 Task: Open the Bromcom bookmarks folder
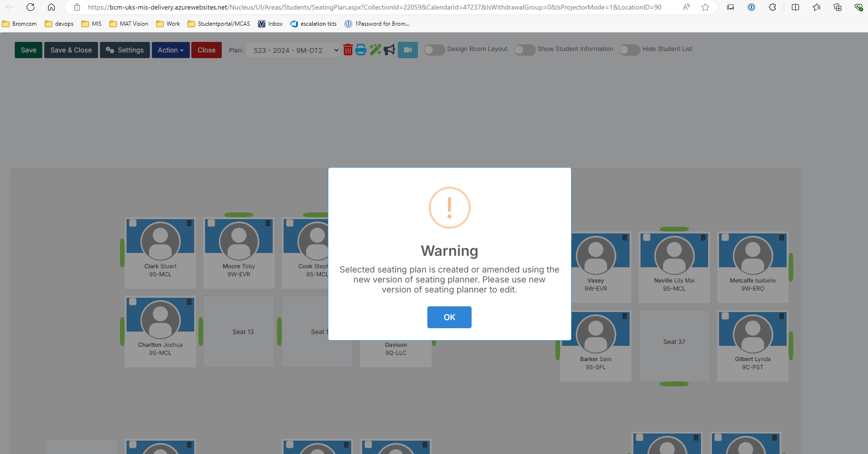point(20,24)
